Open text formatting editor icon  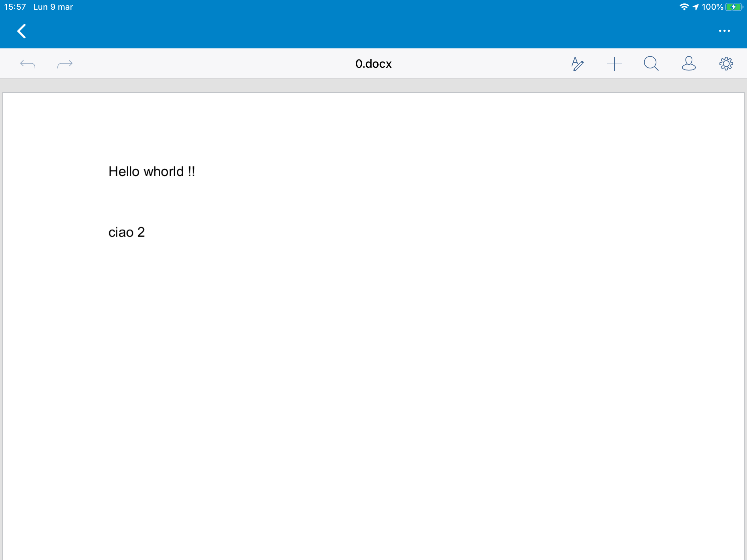coord(577,64)
